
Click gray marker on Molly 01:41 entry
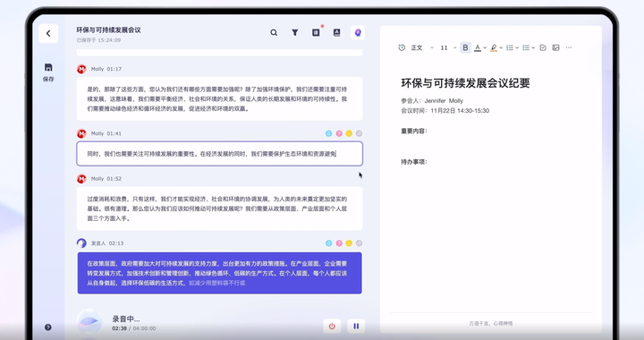pos(359,133)
